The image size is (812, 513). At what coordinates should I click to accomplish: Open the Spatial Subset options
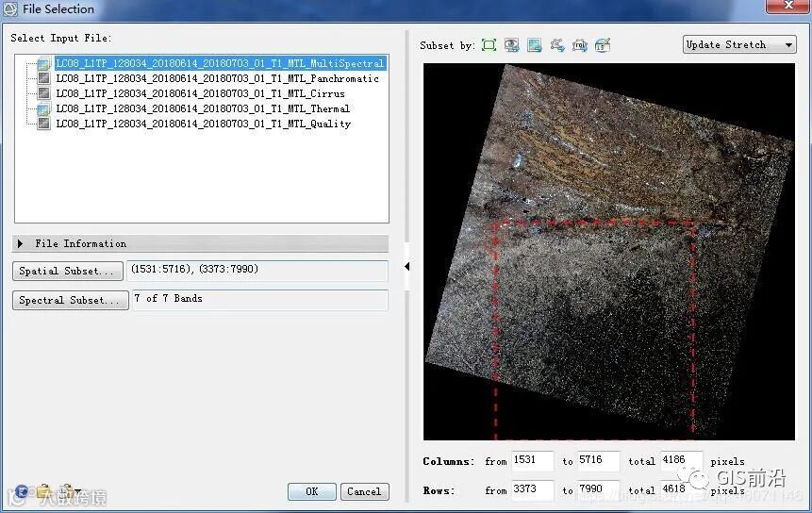pyautogui.click(x=67, y=272)
